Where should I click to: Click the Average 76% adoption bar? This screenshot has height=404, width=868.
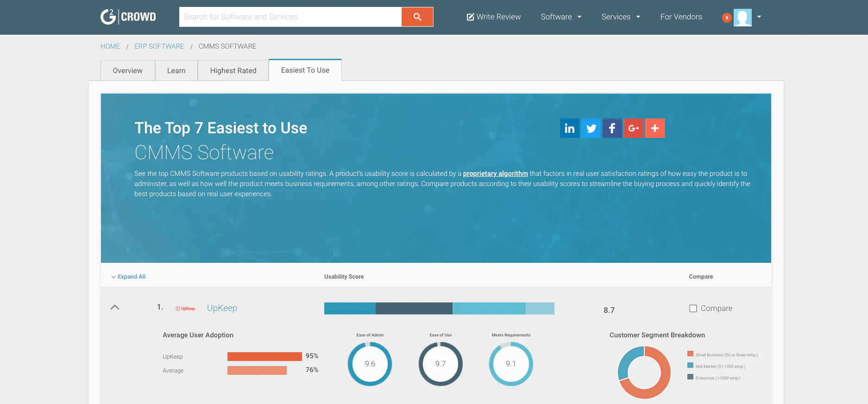coord(257,370)
